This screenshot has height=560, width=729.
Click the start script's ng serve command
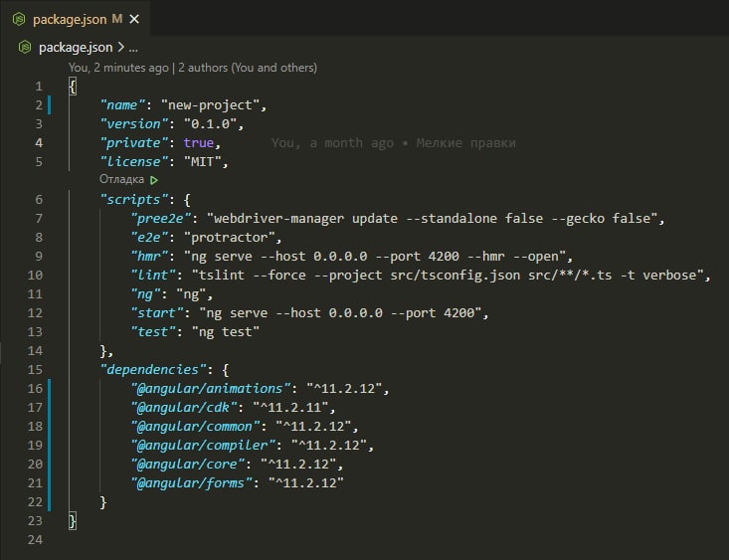(340, 313)
